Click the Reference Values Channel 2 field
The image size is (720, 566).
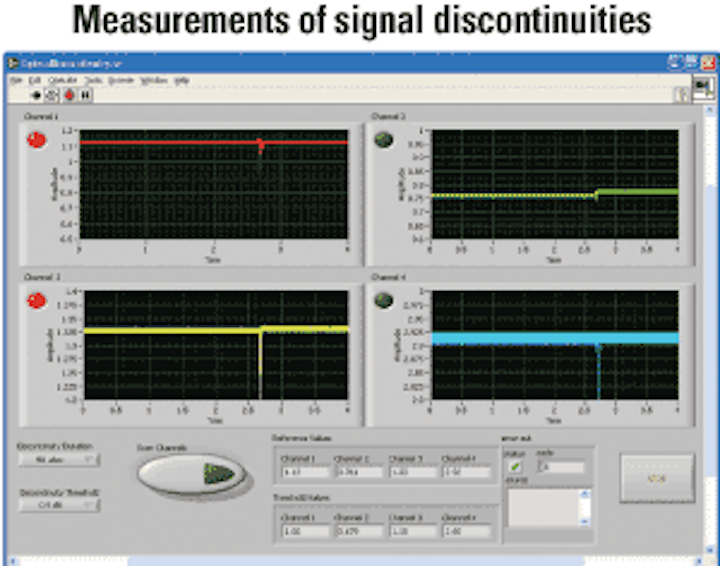(x=359, y=471)
